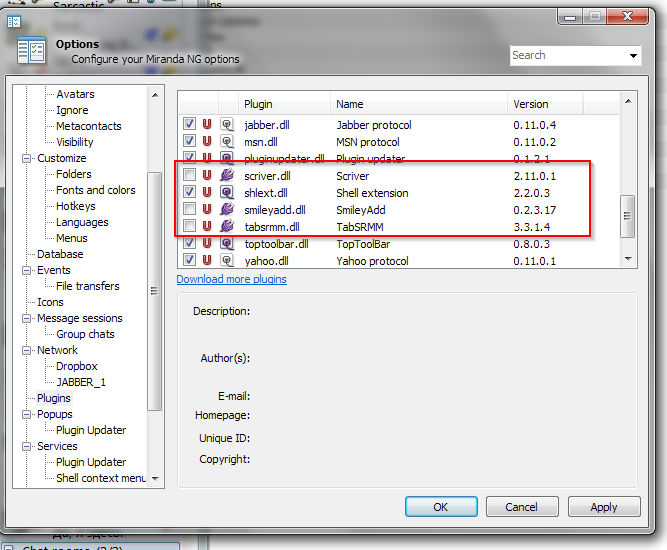Screen dimensions: 667x550
Task: Sort by the Name column header
Action: pyautogui.click(x=419, y=104)
